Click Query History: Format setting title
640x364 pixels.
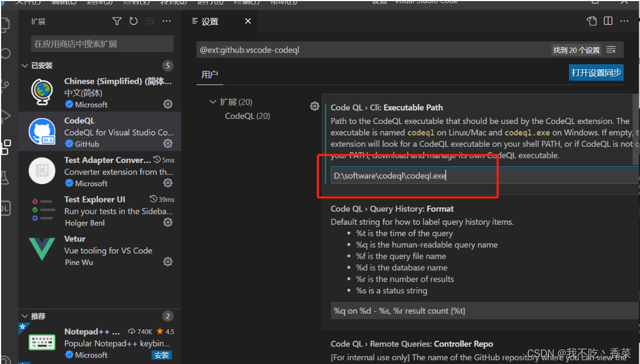pyautogui.click(x=392, y=209)
